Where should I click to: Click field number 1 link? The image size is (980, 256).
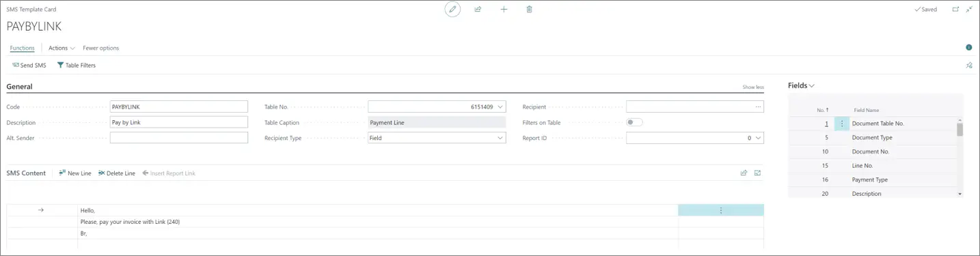coord(826,124)
